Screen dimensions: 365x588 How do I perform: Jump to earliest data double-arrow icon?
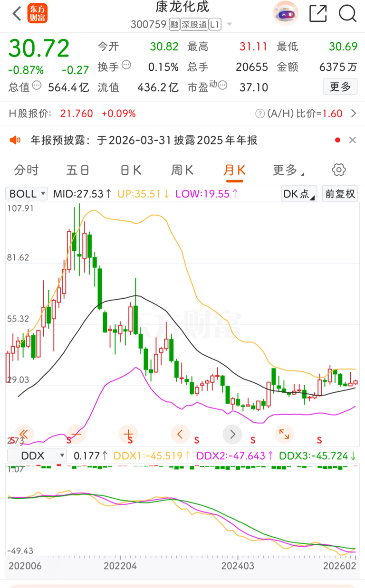24,434
